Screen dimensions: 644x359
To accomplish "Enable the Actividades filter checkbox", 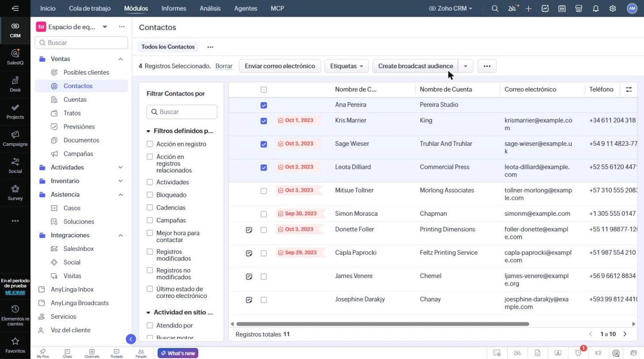I will (150, 182).
